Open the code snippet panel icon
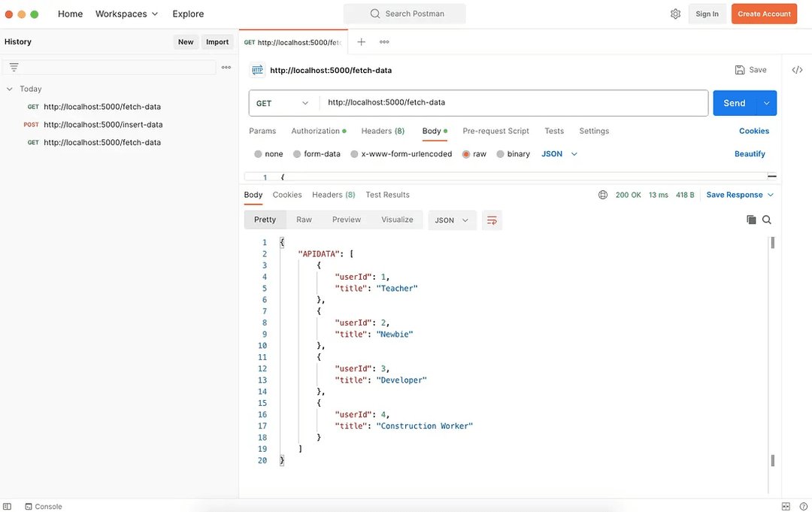Image resolution: width=812 pixels, height=512 pixels. pyautogui.click(x=798, y=70)
